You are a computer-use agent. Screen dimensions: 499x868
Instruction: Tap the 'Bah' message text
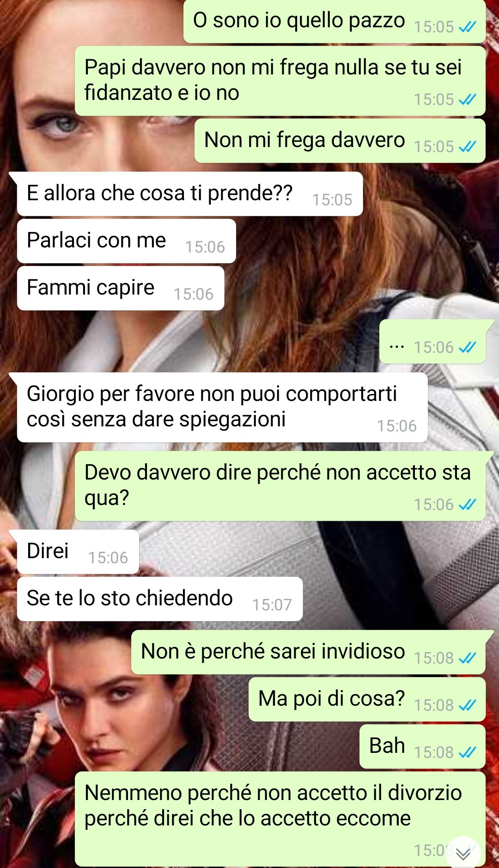point(387,746)
